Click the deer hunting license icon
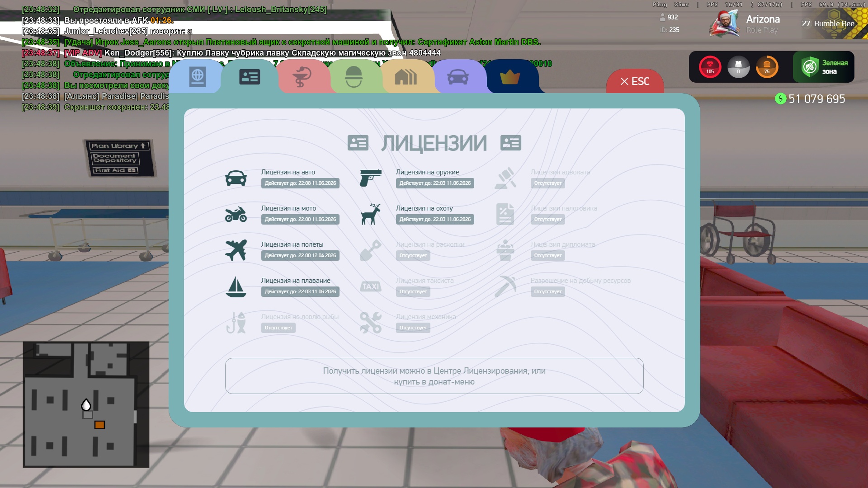This screenshot has height=488, width=868. [371, 214]
